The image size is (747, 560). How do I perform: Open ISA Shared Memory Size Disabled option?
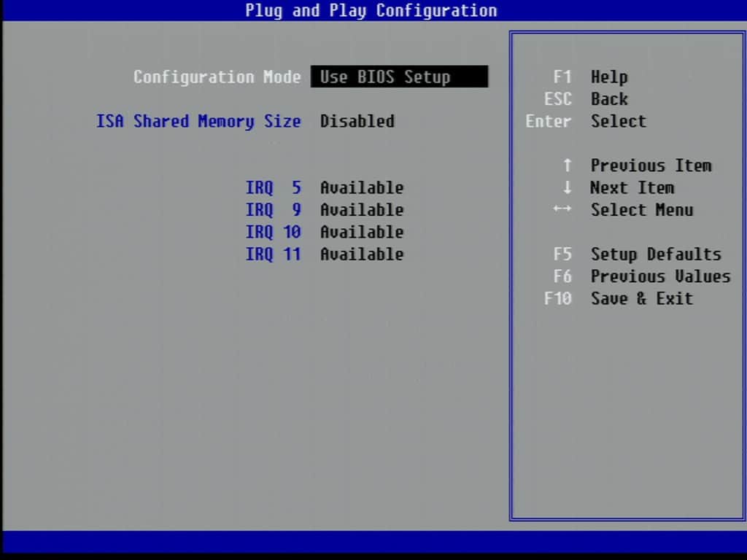pyautogui.click(x=357, y=121)
